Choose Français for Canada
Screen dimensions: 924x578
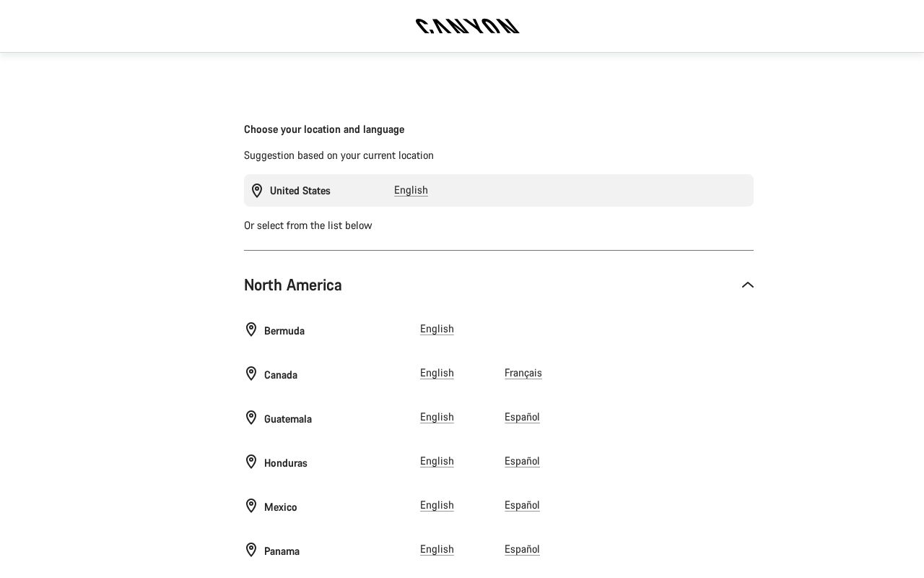[x=523, y=373]
